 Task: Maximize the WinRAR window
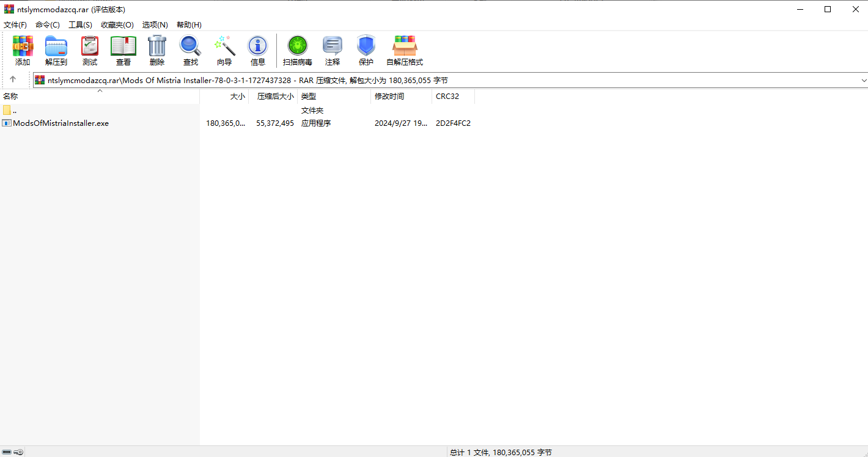pyautogui.click(x=828, y=9)
